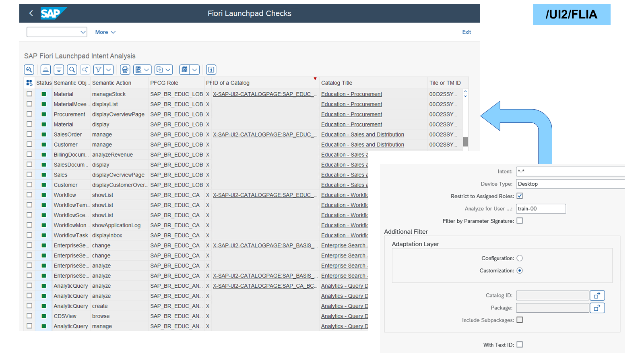Enable Include Subpackages checkbox
The width and height of the screenshot is (644, 357).
coord(520,320)
